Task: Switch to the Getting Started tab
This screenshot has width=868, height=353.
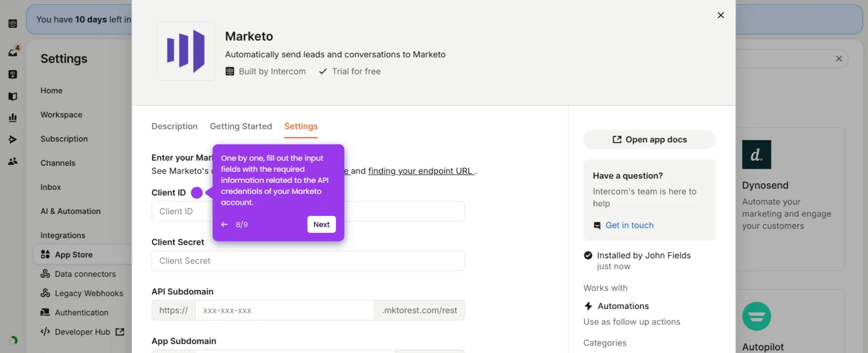Action: [x=241, y=126]
